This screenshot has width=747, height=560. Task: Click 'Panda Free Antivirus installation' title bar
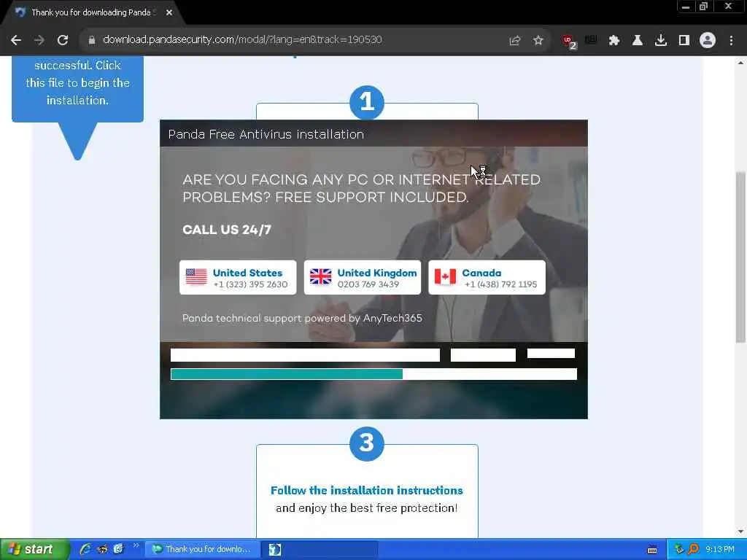(x=373, y=133)
